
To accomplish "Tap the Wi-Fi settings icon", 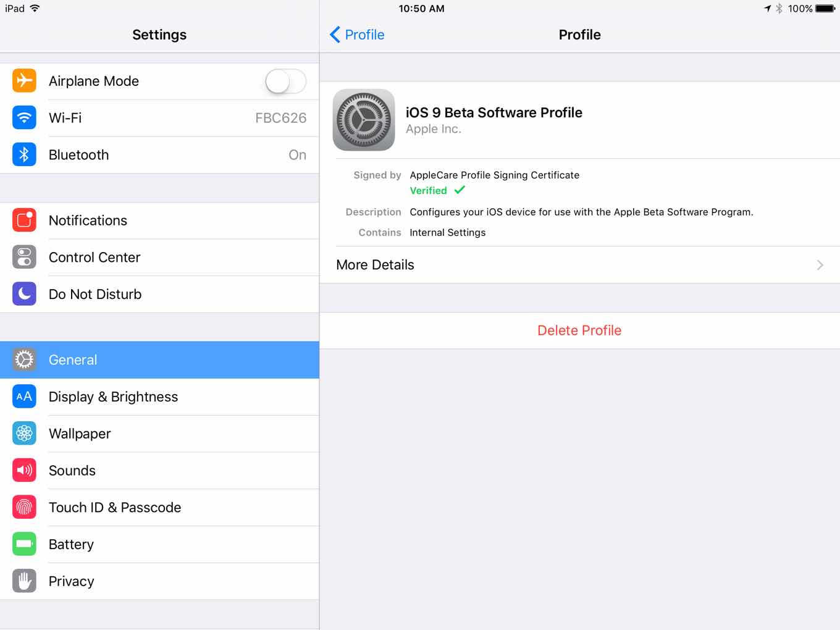I will 24,117.
